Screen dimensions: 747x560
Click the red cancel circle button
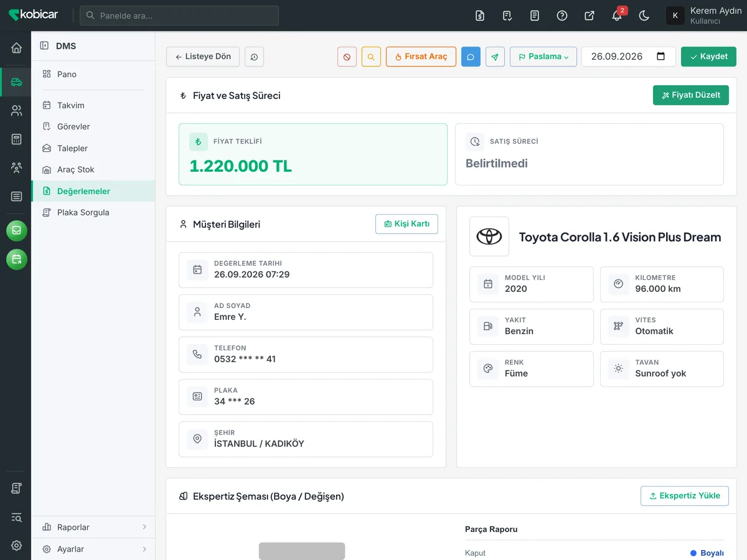click(x=347, y=57)
